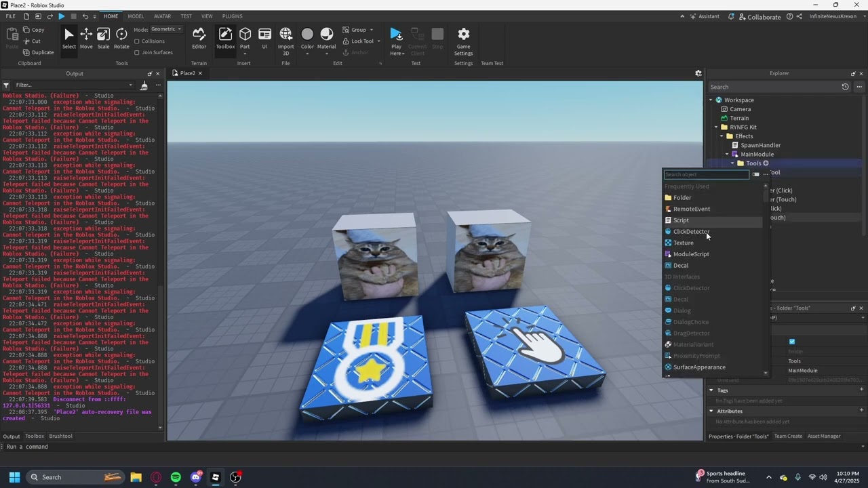Open the Material dropdown arrow
This screenshot has height=488, width=868.
(326, 53)
